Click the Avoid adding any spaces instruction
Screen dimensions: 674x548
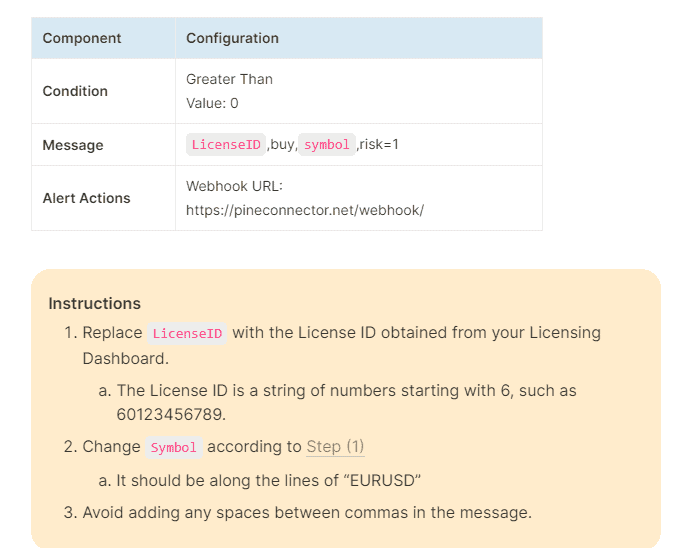307,513
